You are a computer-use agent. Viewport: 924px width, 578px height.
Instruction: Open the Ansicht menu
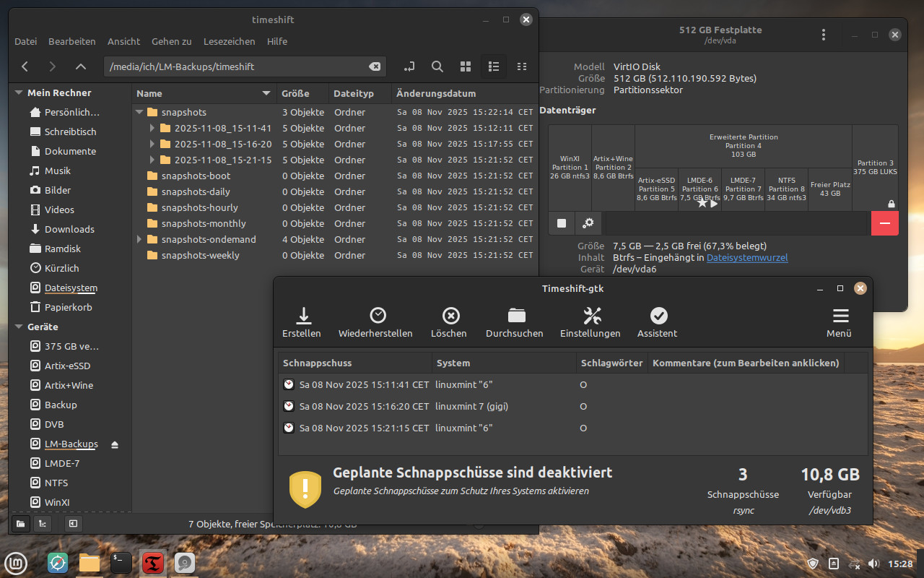(x=123, y=41)
